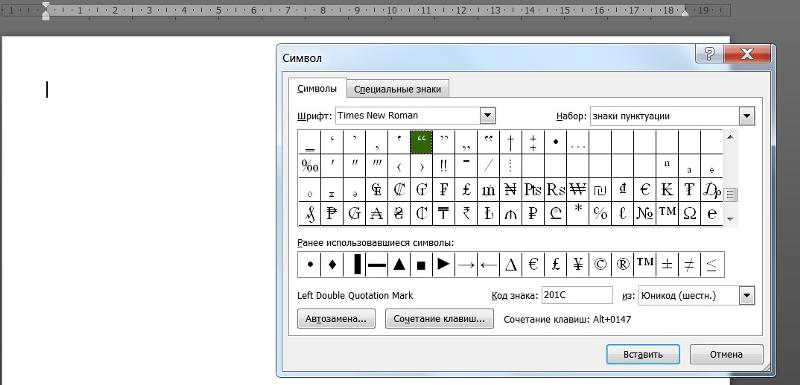Pick the Numero sign № symbol
The height and width of the screenshot is (385, 800).
coord(645,214)
